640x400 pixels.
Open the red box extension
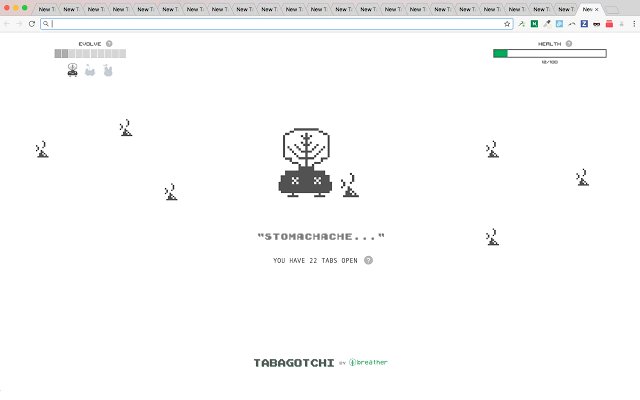609,24
